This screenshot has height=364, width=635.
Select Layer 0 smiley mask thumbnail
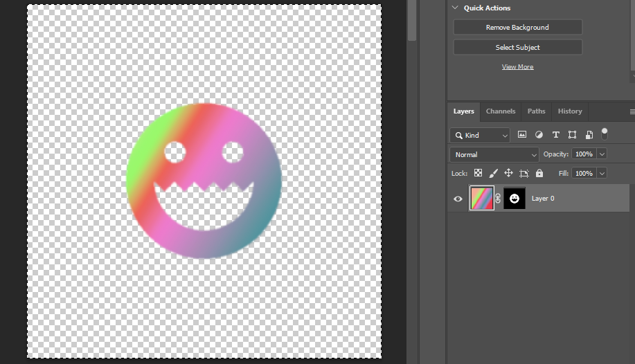coord(515,198)
